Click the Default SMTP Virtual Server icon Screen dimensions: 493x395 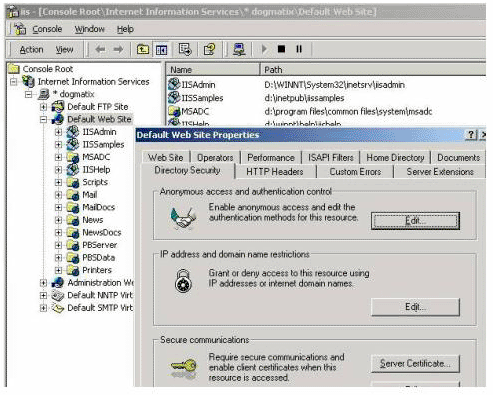pyautogui.click(x=58, y=308)
